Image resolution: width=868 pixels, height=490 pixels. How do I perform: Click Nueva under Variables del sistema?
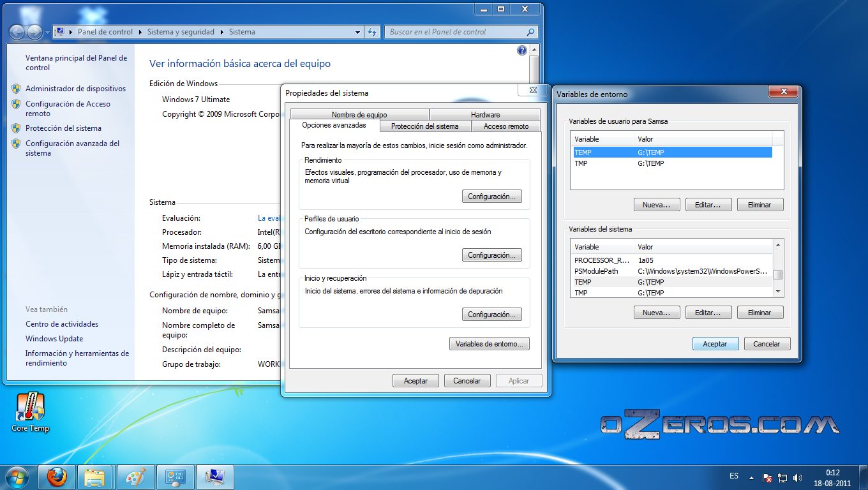657,313
